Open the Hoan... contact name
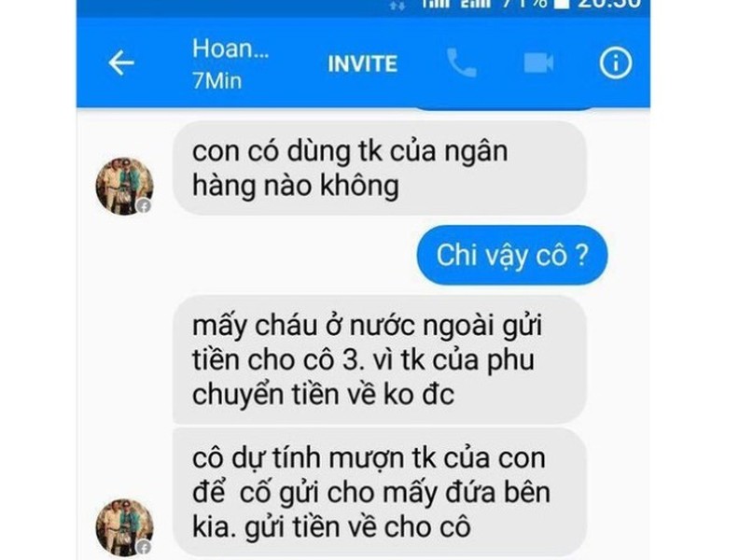This screenshot has width=739, height=560. [230, 49]
